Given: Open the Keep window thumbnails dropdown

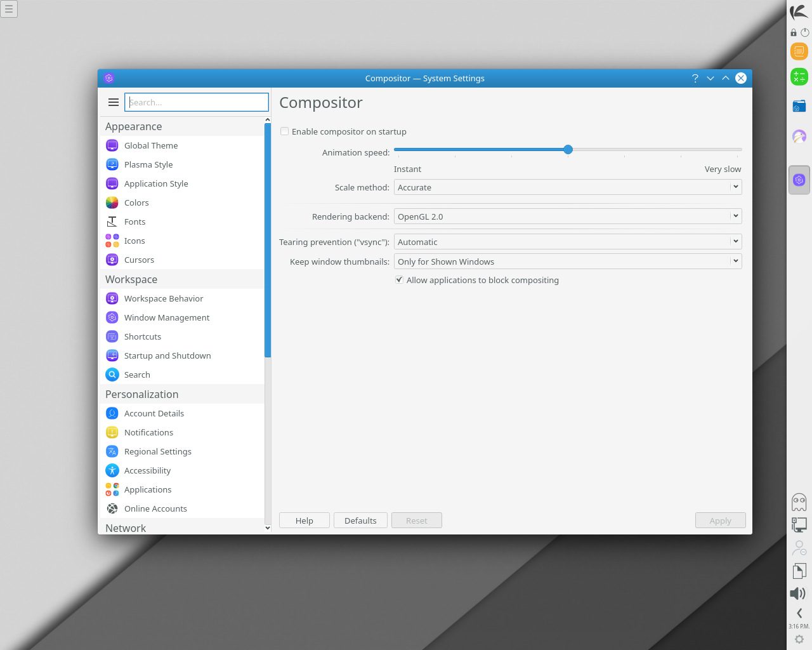Looking at the screenshot, I should [568, 262].
